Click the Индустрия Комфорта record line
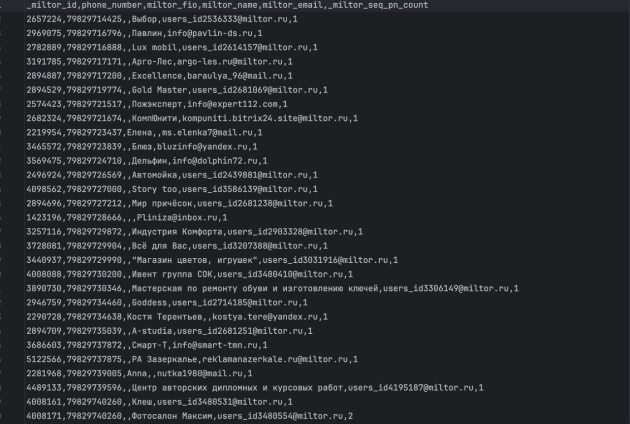This screenshot has height=424, width=630. [194, 231]
